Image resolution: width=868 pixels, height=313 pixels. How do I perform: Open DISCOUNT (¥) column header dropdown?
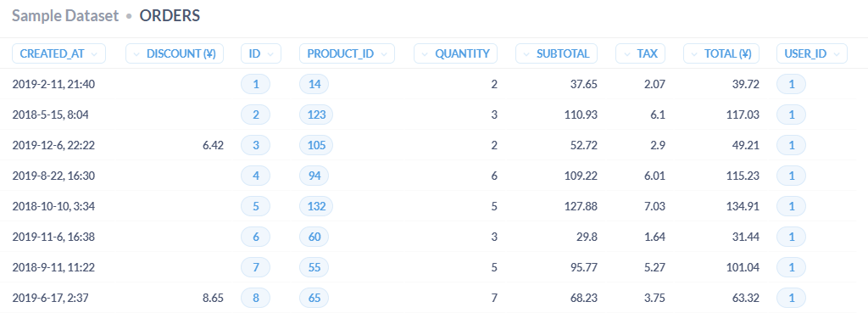(175, 53)
